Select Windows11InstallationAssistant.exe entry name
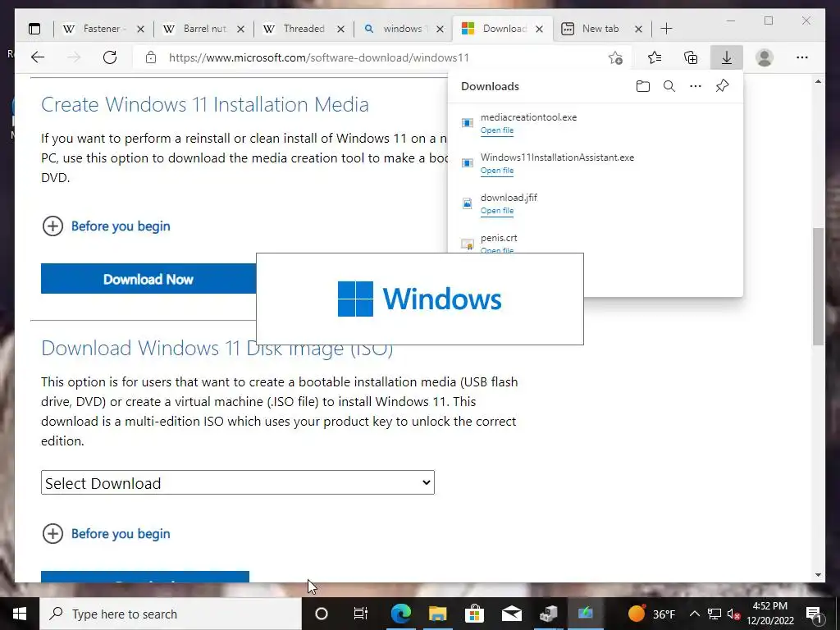The height and width of the screenshot is (630, 840). 557,157
